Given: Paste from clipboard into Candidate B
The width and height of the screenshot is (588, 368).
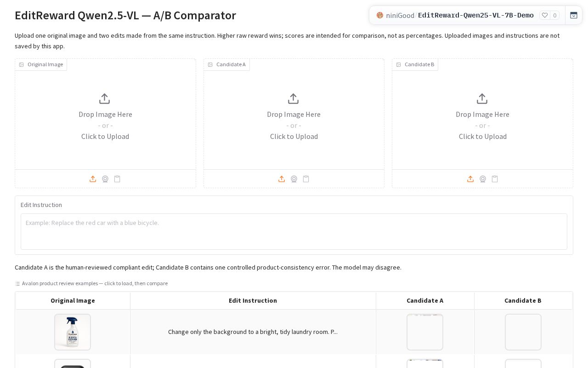Looking at the screenshot, I should click(x=495, y=179).
